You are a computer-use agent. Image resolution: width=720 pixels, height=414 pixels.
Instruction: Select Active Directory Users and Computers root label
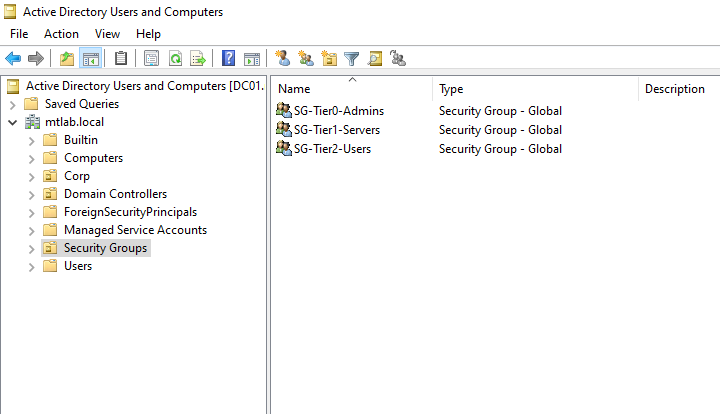145,86
